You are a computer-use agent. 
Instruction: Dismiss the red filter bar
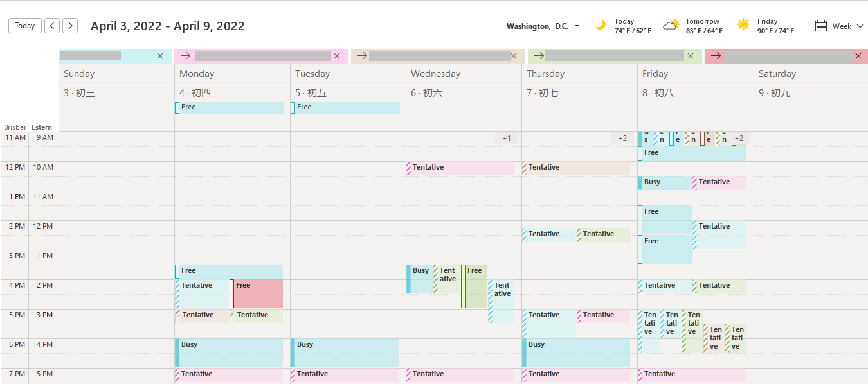point(858,56)
